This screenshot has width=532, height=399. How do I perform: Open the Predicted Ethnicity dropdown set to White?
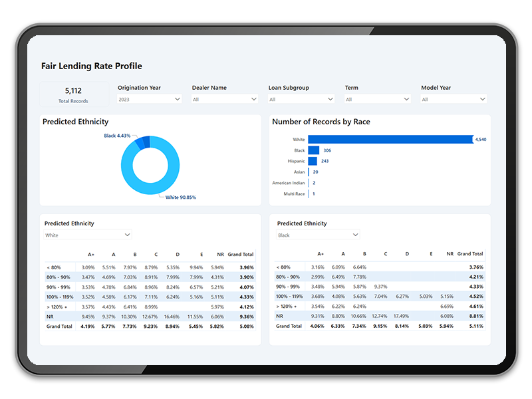point(88,235)
